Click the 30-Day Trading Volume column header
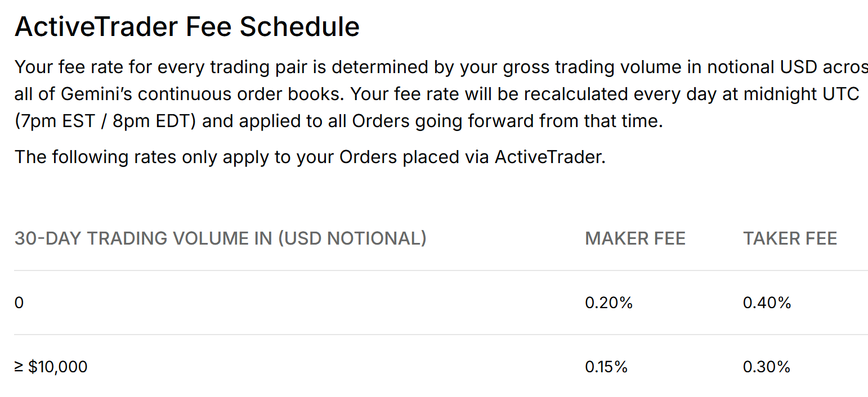The height and width of the screenshot is (397, 868). [x=220, y=238]
